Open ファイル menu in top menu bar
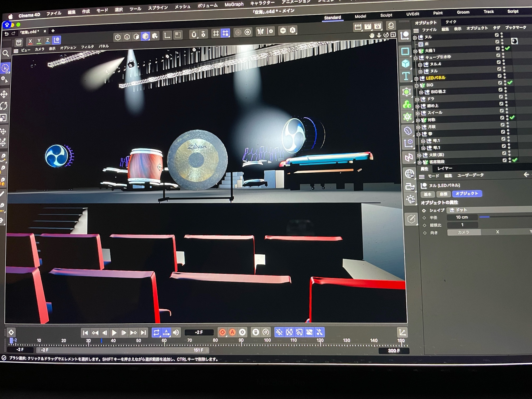 [54, 13]
